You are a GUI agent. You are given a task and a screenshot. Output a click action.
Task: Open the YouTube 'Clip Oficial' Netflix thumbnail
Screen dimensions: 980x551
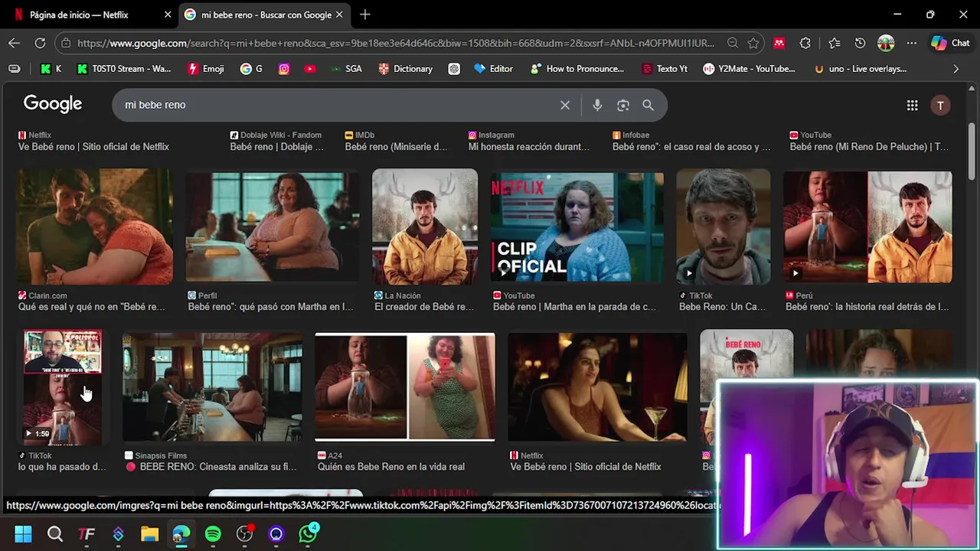577,227
